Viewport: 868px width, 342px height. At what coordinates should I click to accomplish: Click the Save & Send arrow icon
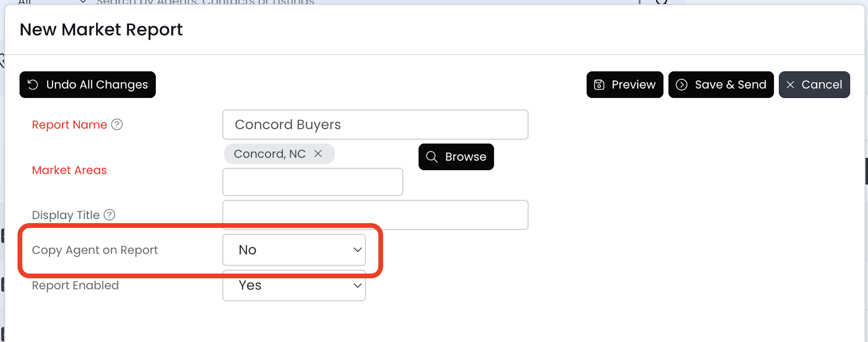(x=682, y=85)
